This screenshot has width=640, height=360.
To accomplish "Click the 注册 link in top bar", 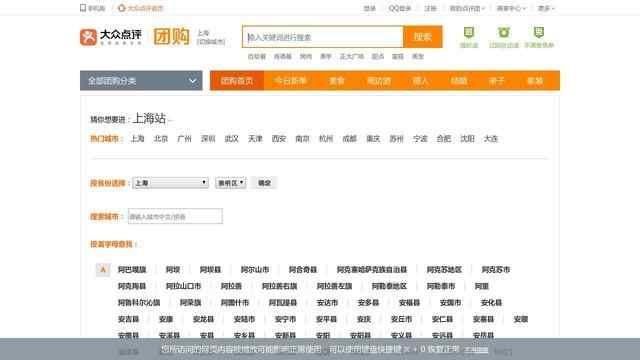I will [x=430, y=8].
